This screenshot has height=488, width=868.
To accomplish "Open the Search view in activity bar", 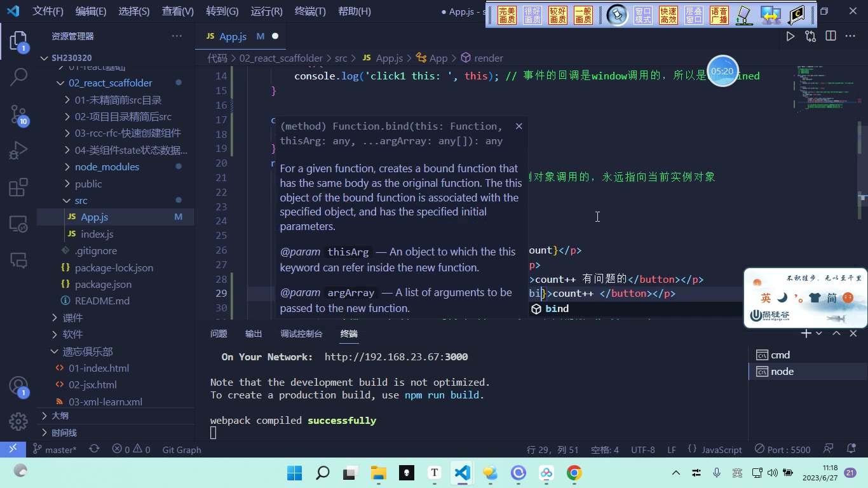I will [x=18, y=78].
